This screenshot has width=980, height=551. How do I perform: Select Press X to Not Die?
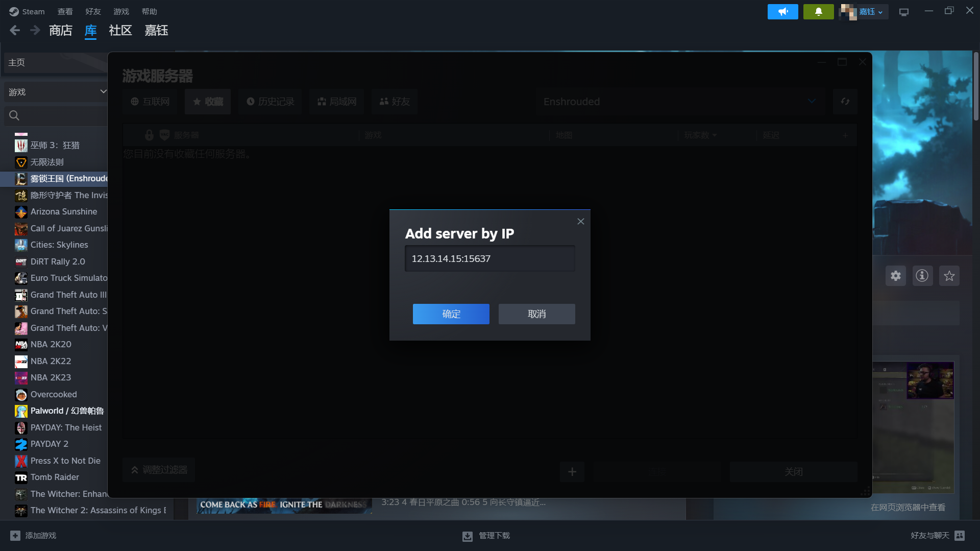click(x=65, y=461)
